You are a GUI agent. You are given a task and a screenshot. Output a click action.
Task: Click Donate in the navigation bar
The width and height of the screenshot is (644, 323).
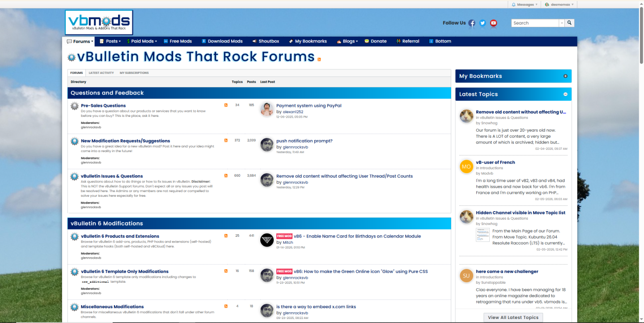coord(375,41)
